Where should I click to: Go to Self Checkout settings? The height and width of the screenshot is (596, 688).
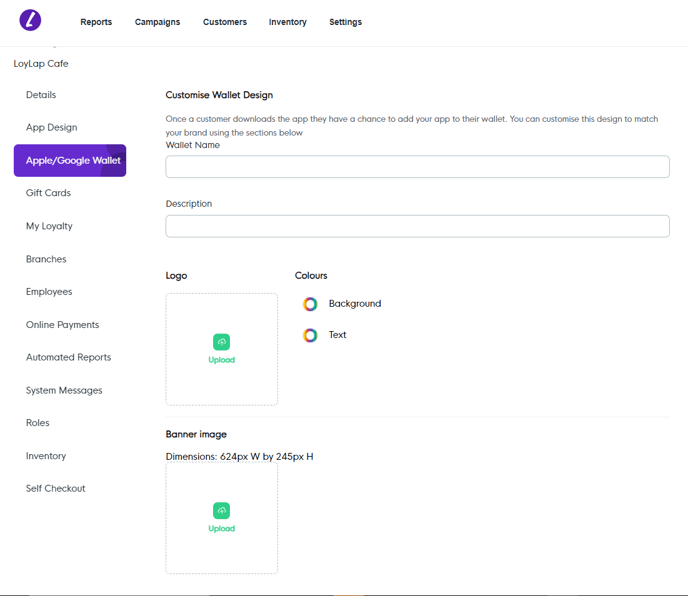55,488
